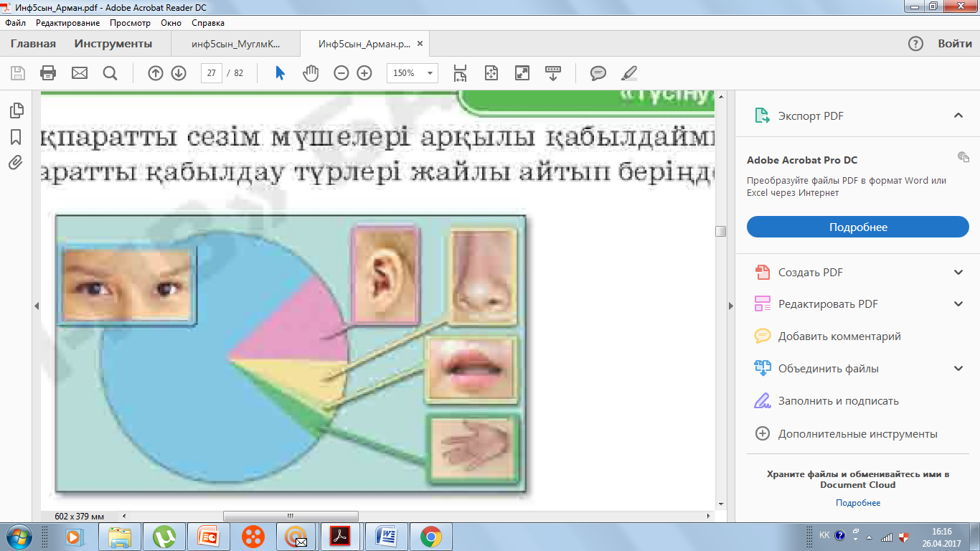Open the Attachments paperclip panel
Viewport: 980px width, 551px height.
[x=16, y=162]
